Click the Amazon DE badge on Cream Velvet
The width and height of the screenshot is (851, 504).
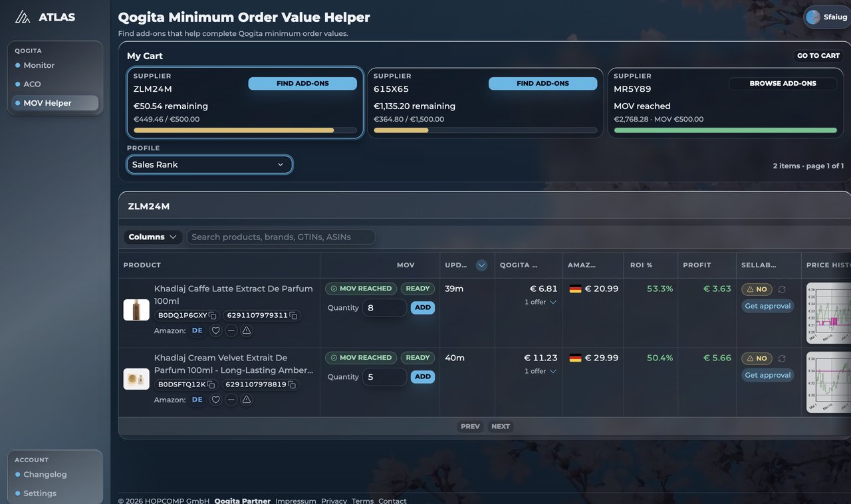[197, 400]
